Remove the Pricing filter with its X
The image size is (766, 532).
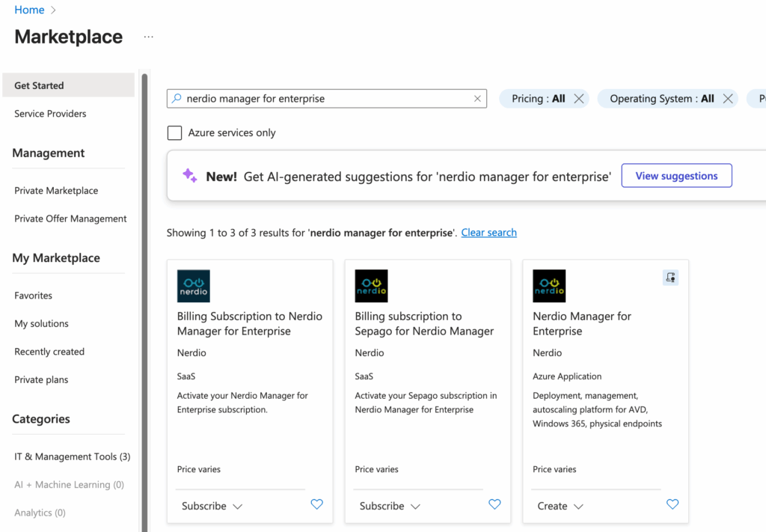[578, 99]
